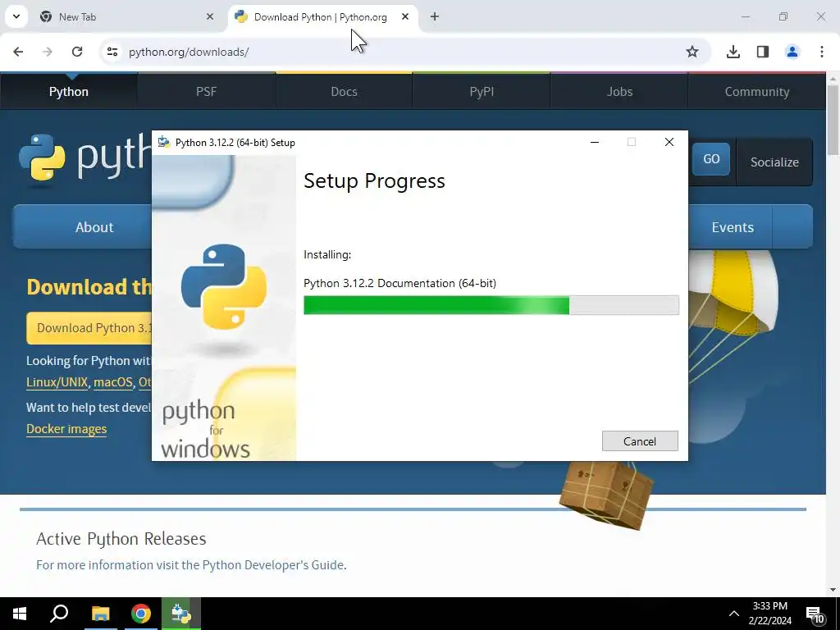Open the Events navigation menu
The width and height of the screenshot is (840, 630).
click(733, 227)
